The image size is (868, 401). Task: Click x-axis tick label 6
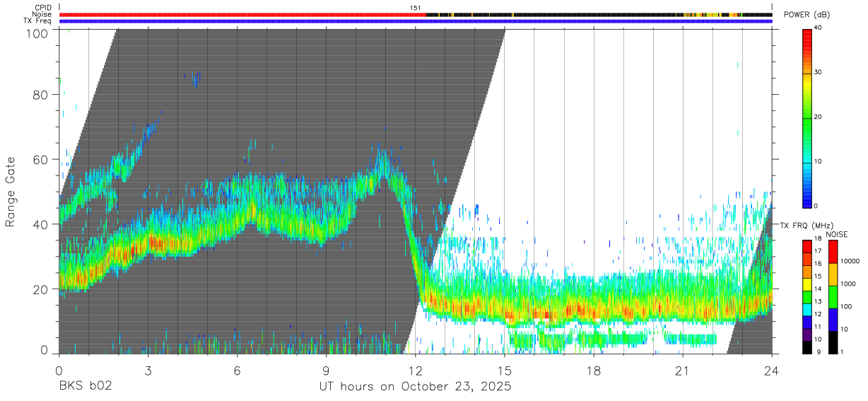(237, 371)
